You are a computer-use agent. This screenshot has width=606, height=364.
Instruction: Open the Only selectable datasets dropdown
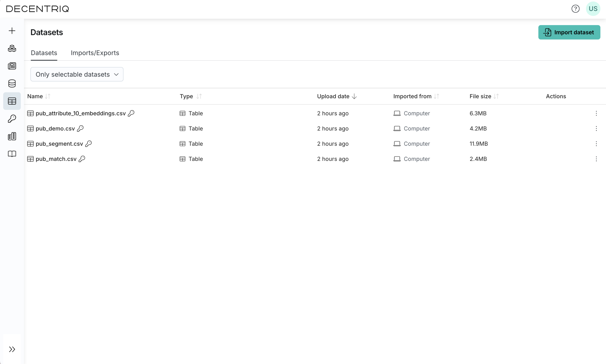point(77,74)
